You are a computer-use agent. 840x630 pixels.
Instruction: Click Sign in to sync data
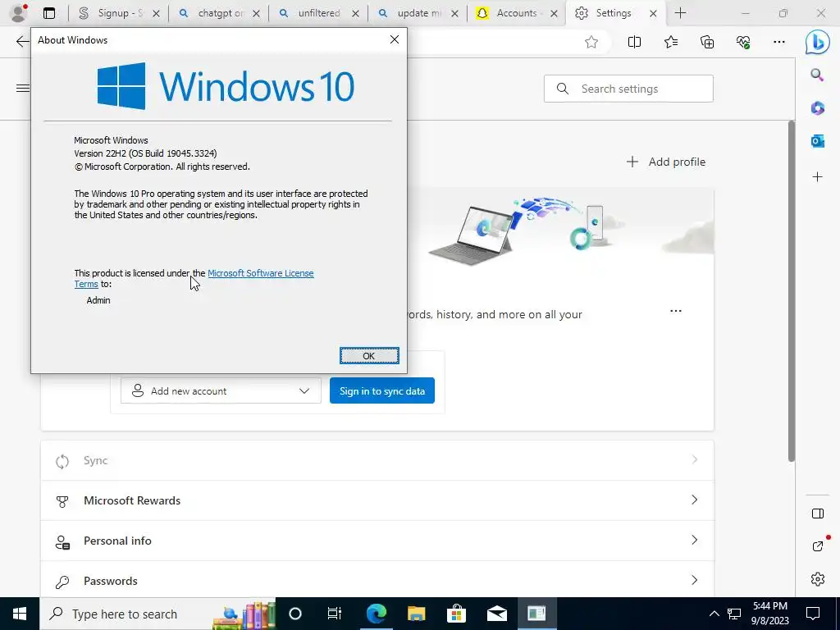[x=382, y=391]
